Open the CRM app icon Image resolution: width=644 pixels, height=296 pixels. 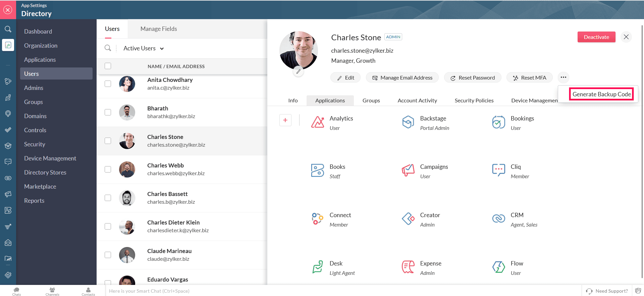[499, 218]
